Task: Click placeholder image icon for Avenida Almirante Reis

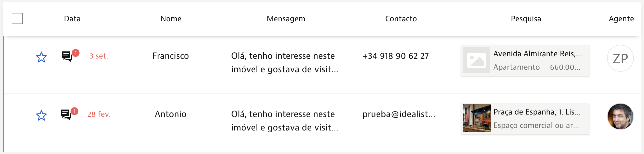Action: 477,60
